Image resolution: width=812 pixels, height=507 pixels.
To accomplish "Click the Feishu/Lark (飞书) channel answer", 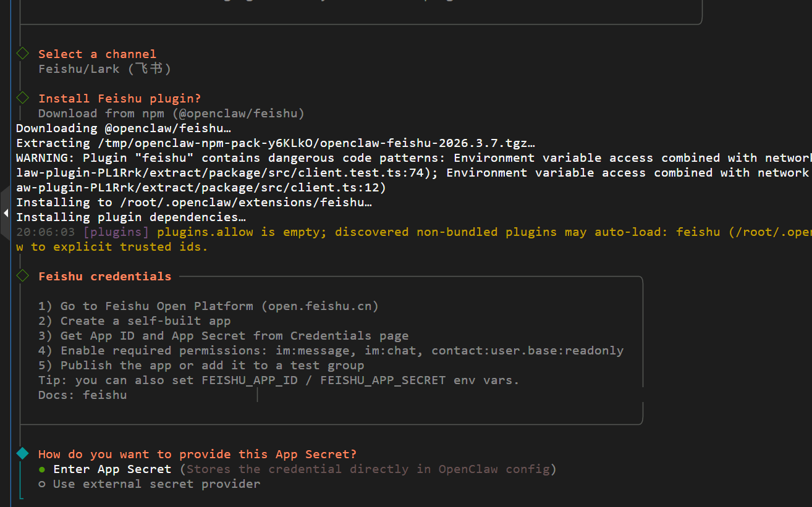I will click(104, 69).
